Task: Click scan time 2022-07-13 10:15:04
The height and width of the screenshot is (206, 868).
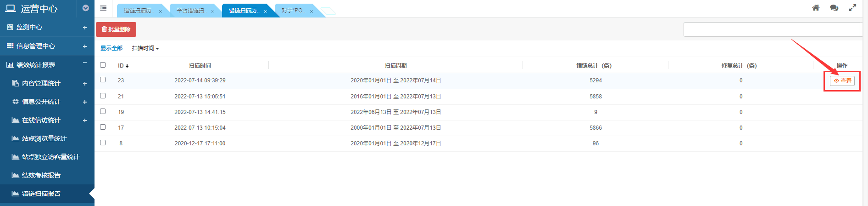Action: pos(200,128)
